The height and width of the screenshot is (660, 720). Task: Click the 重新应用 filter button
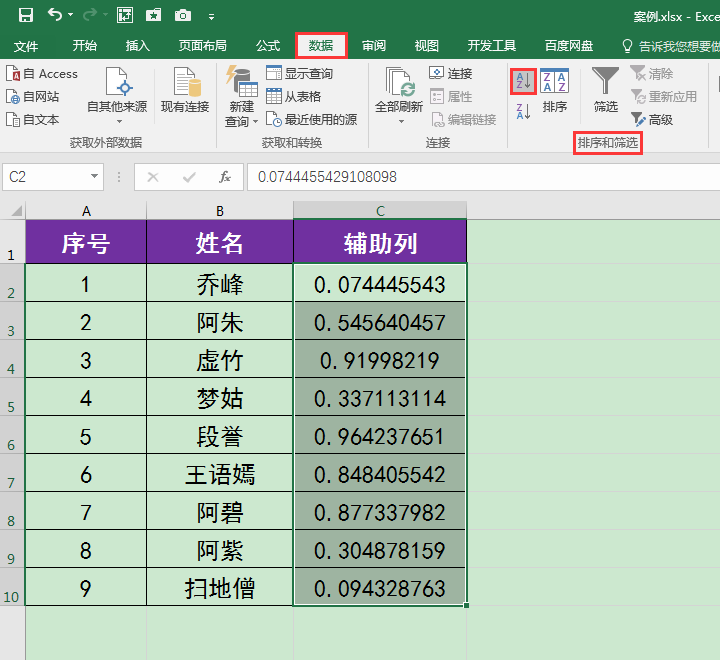point(664,96)
